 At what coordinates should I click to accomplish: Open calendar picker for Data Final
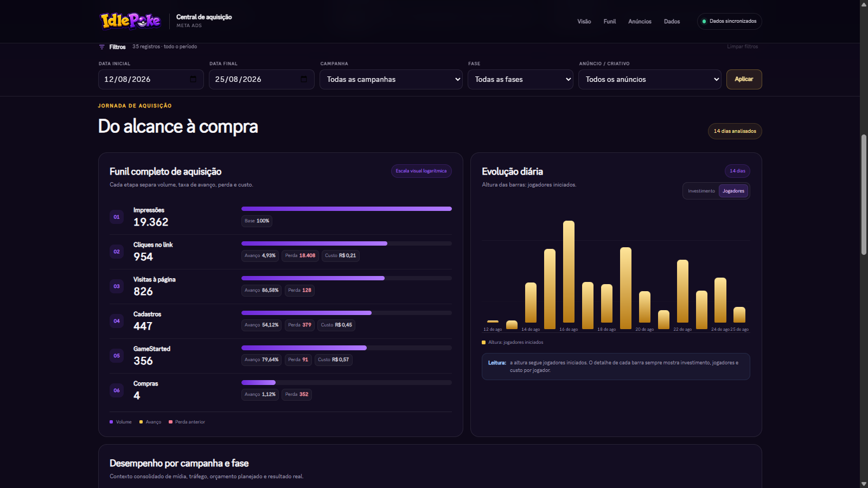(304, 79)
